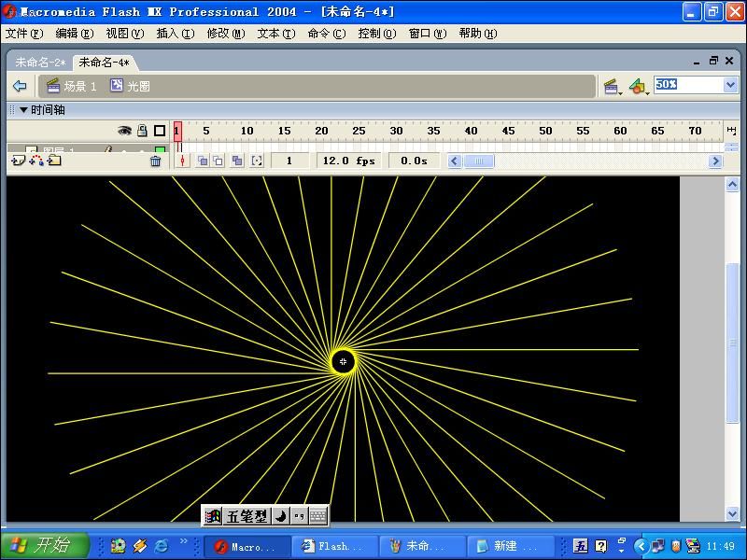Click the back arrow in the edit bar
The image size is (747, 560).
pyautogui.click(x=20, y=86)
